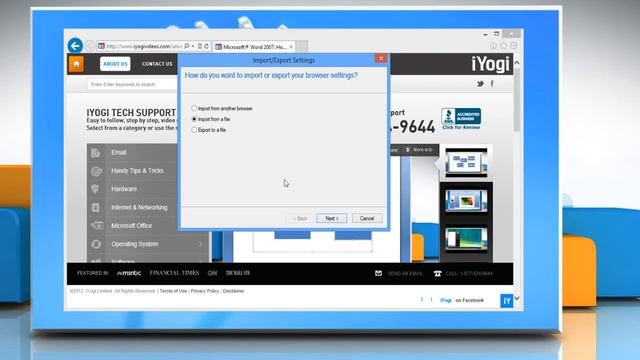The image size is (640, 360).
Task: Click the refresh icon in address bar
Action: pyautogui.click(x=207, y=46)
